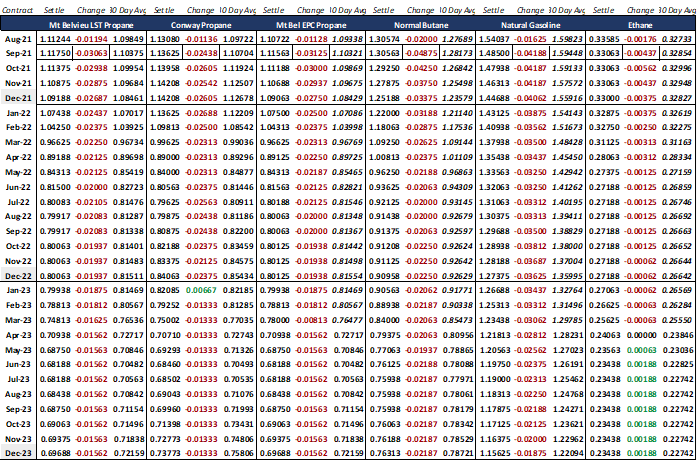Image resolution: width=697 pixels, height=461 pixels.
Task: Select Normal Butane value 1.22000
Action: 385,113
